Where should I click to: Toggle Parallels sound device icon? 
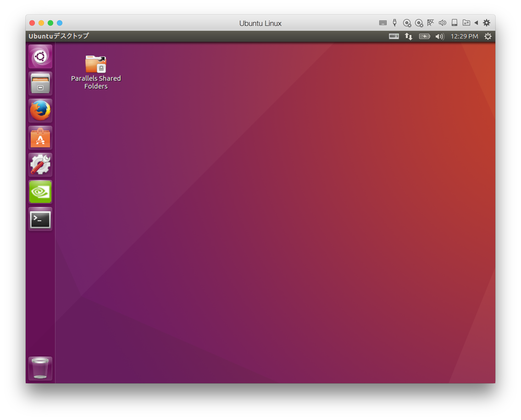(442, 23)
